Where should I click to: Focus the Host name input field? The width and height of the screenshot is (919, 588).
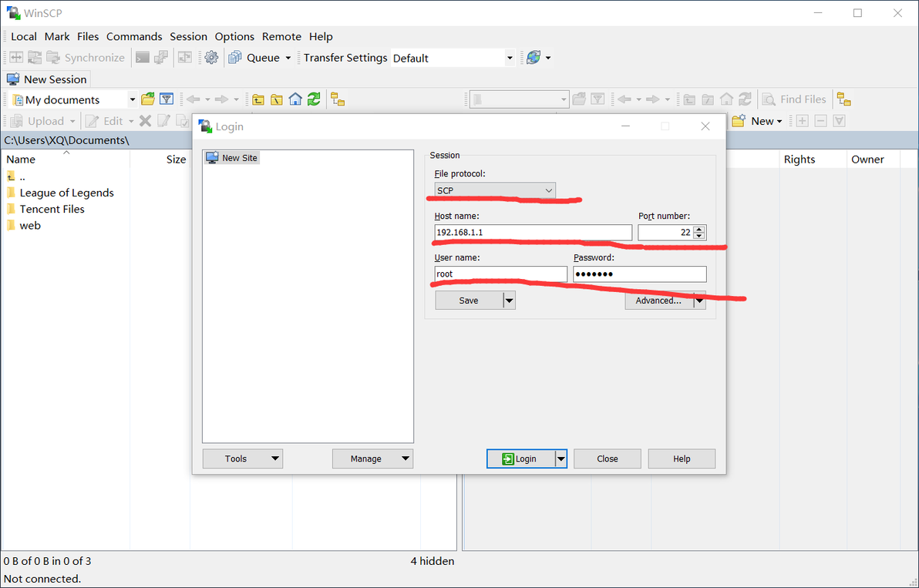click(533, 233)
